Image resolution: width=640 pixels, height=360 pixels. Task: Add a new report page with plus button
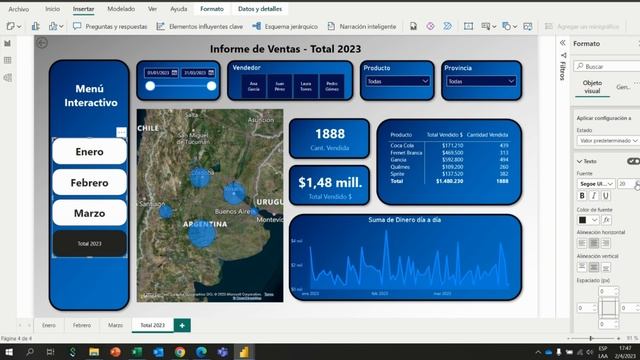coord(182,325)
